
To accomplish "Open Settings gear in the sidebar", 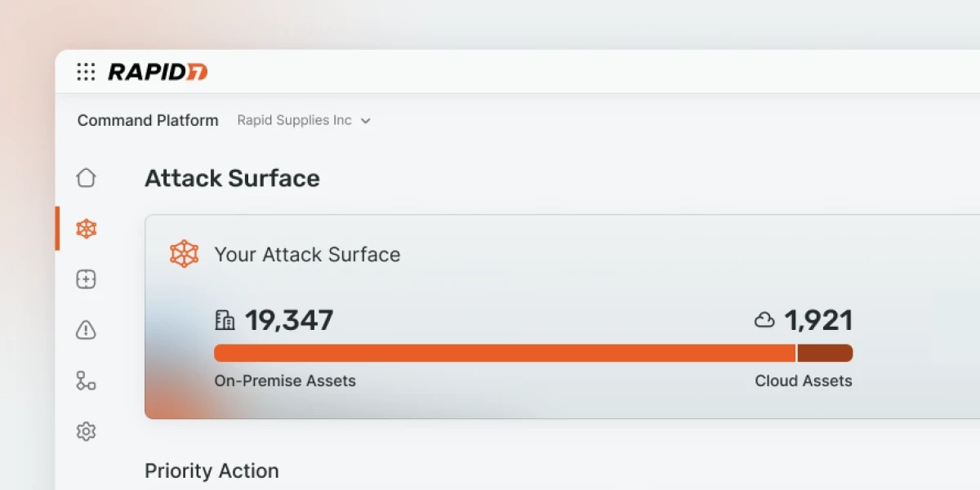I will 86,431.
